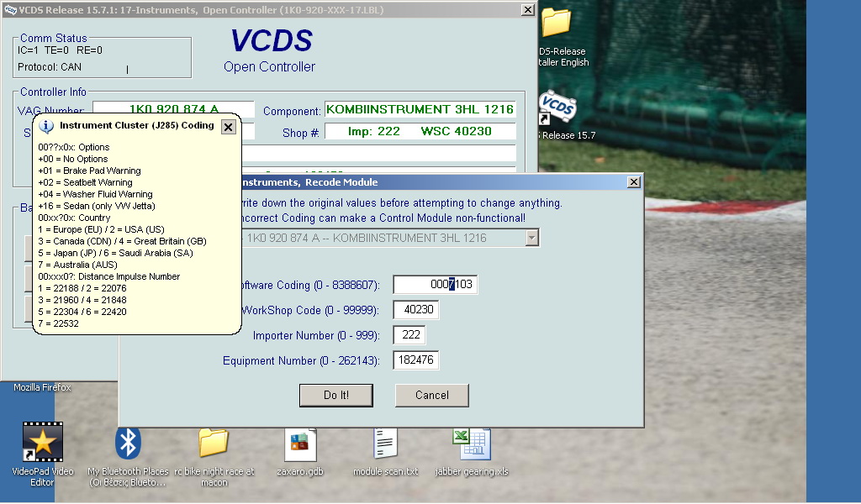The width and height of the screenshot is (861, 504).
Task: Click 'Protocol: CAN' in Comm Status
Action: pyautogui.click(x=50, y=67)
